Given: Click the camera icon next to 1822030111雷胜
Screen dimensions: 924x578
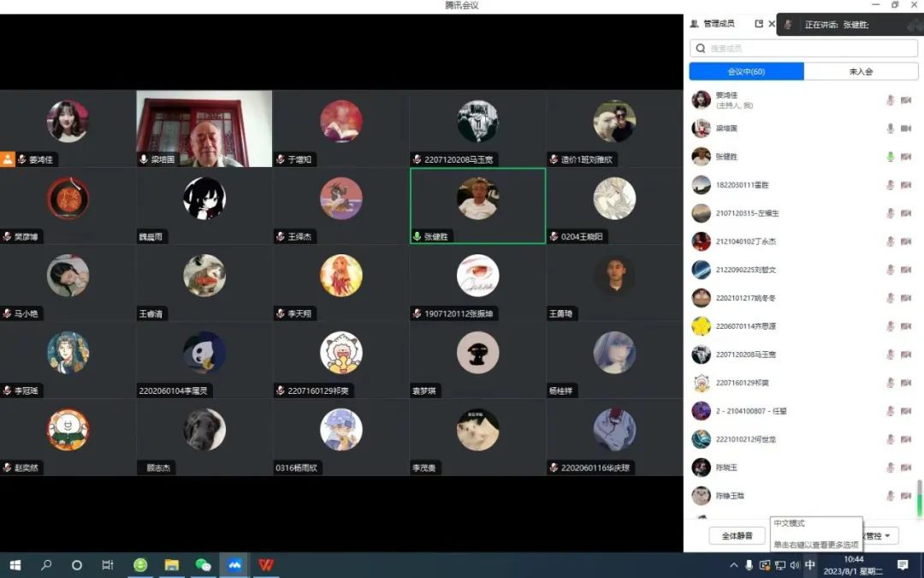Looking at the screenshot, I should pyautogui.click(x=905, y=185).
